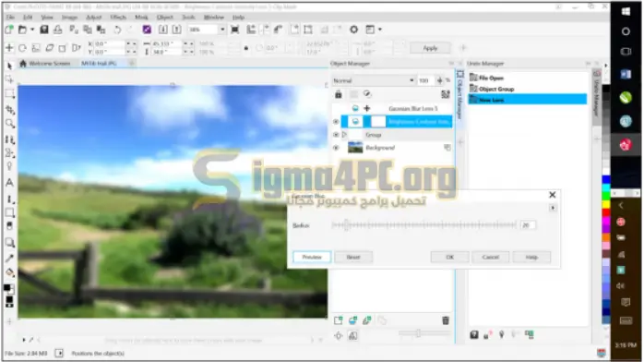
Task: Save the image with the disk icon
Action: pos(44,30)
